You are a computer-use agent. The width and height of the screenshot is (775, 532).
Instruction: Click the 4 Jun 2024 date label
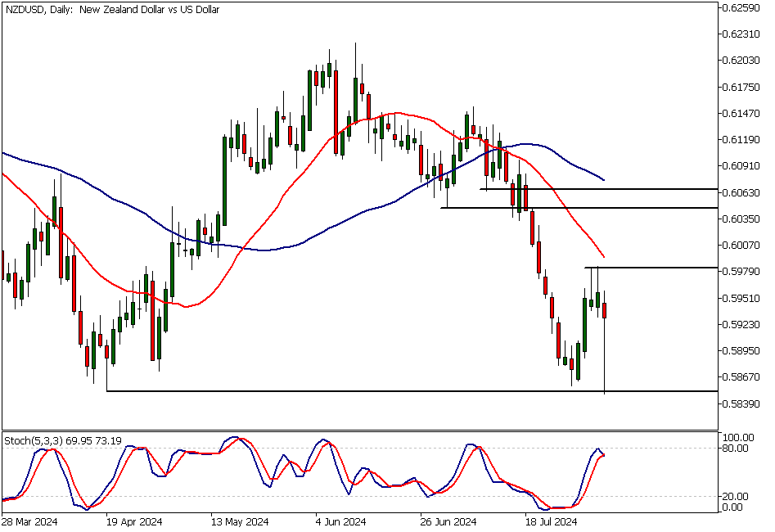(x=337, y=521)
